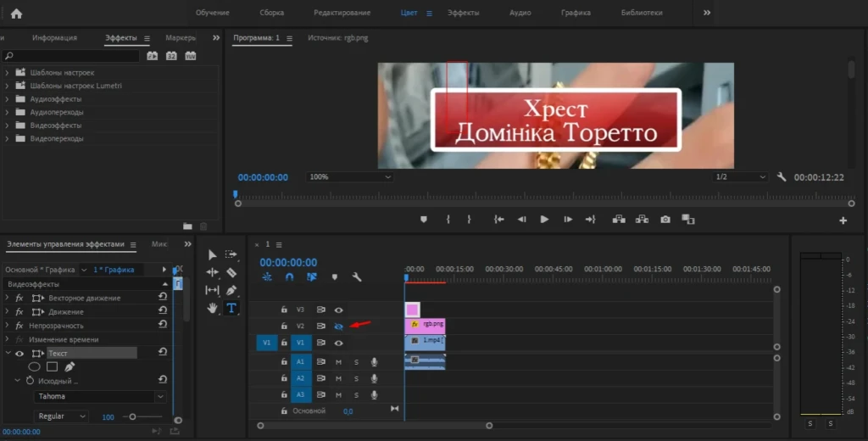This screenshot has height=441, width=868.
Task: Switch to the Аудио workspace
Action: 520,13
